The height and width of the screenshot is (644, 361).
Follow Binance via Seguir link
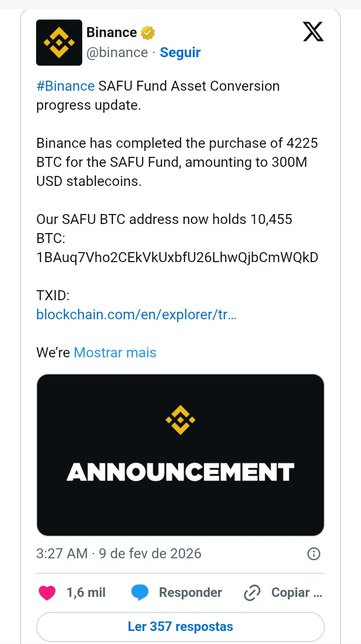(180, 53)
